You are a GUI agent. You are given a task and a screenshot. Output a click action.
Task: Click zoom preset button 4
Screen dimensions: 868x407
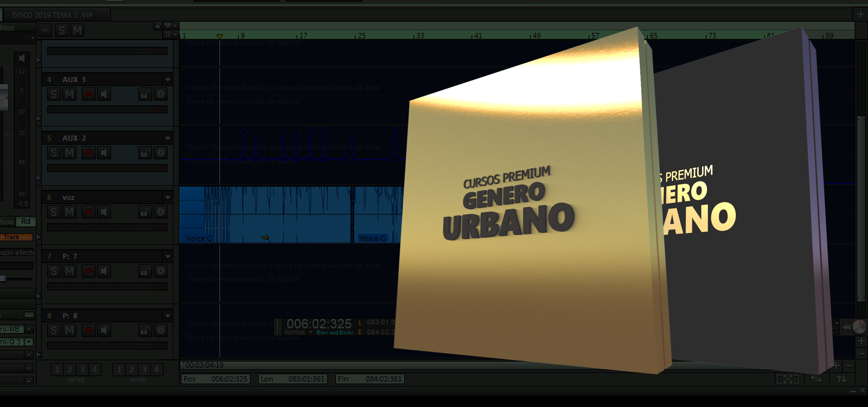[x=156, y=369]
